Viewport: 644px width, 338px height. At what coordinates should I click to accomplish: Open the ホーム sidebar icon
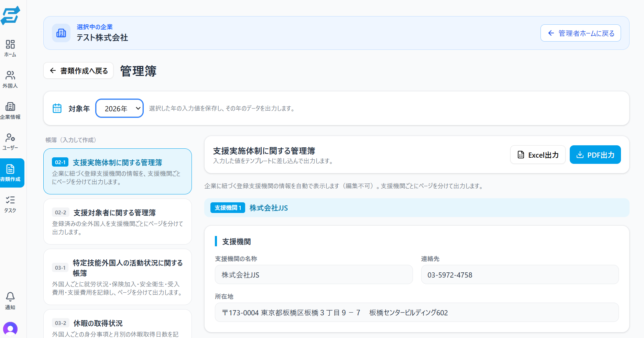10,48
